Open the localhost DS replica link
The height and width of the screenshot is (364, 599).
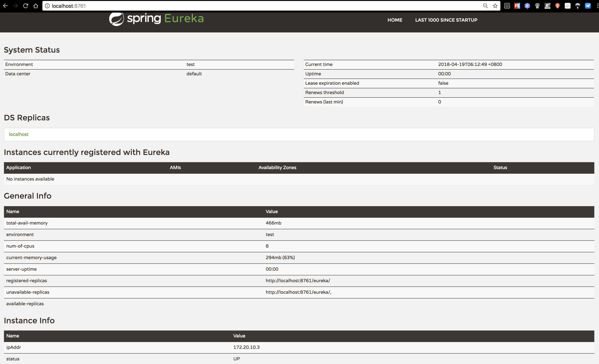coord(19,134)
